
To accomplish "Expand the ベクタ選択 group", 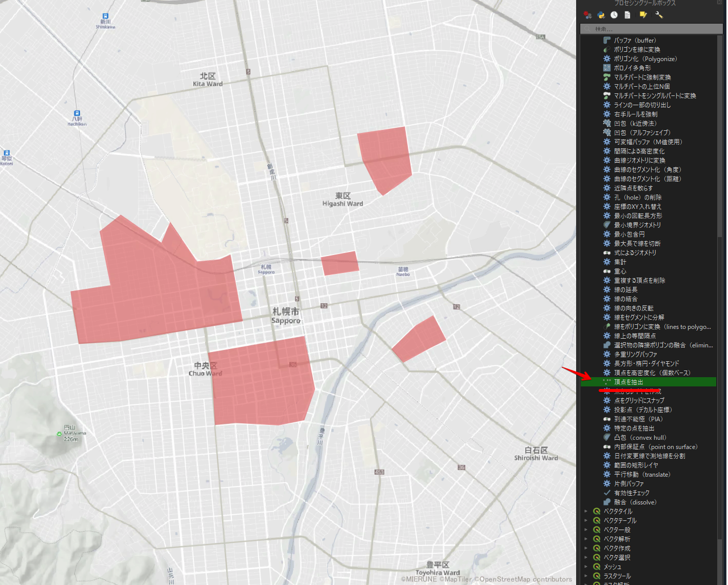I will [x=586, y=558].
